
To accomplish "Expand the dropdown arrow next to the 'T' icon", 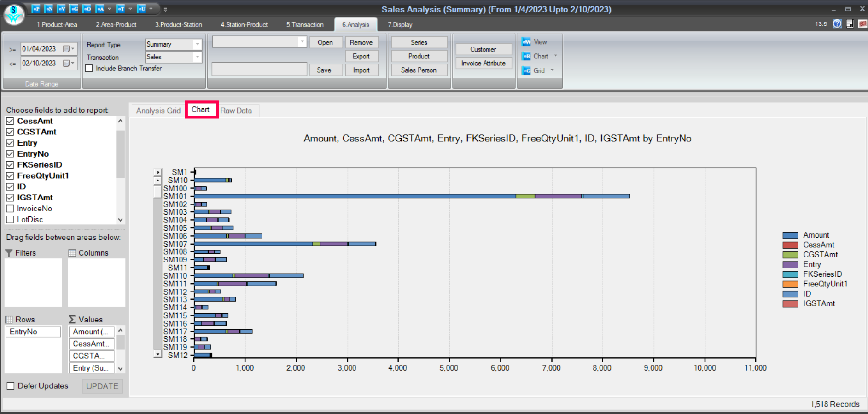I will click(130, 9).
